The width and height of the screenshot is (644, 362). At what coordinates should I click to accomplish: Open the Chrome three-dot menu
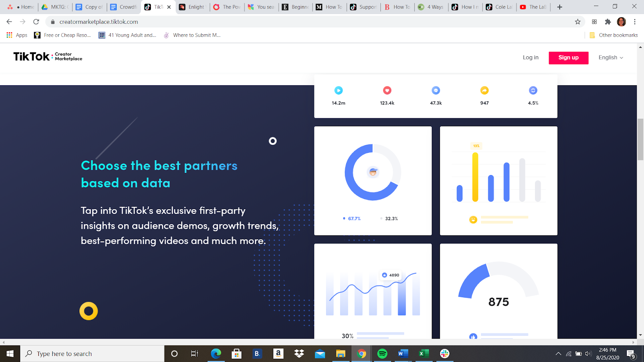coord(635,22)
